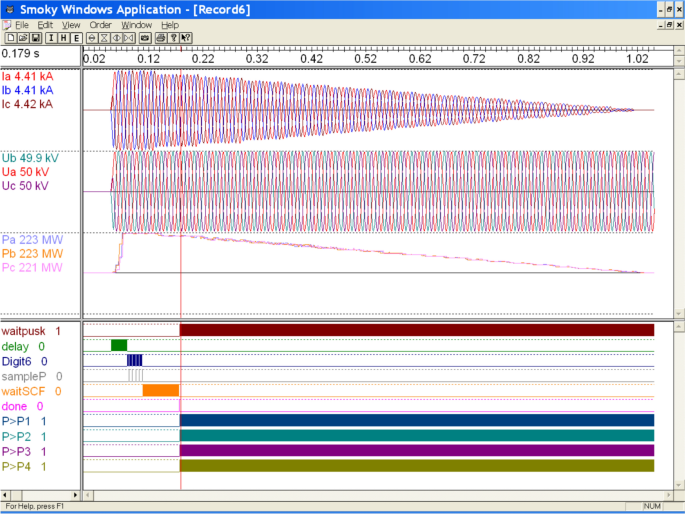Click the camera snapshot toolbar icon
685x514 pixels.
pos(145,38)
